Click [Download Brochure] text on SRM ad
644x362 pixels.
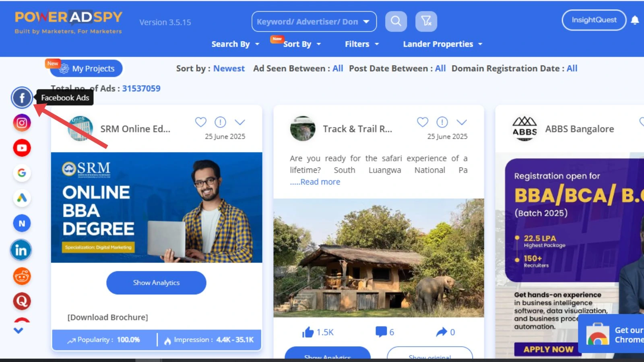(107, 317)
